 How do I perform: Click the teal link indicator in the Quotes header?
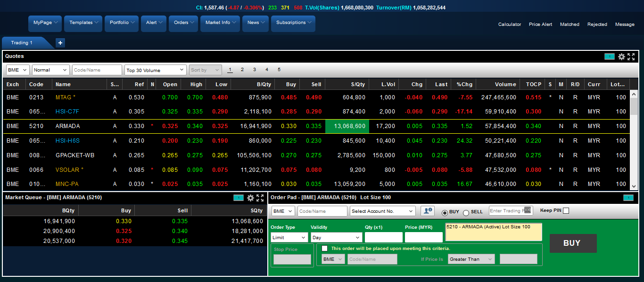(609, 56)
